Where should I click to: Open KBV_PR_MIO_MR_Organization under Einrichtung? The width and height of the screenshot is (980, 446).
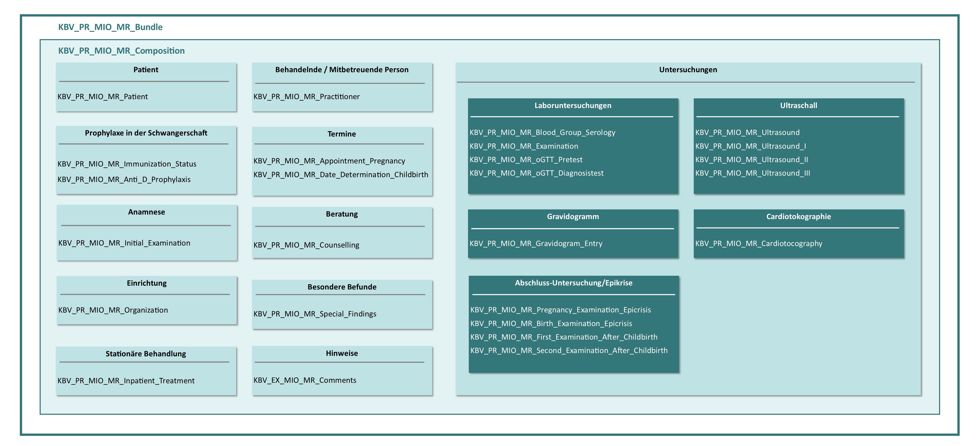tap(113, 310)
